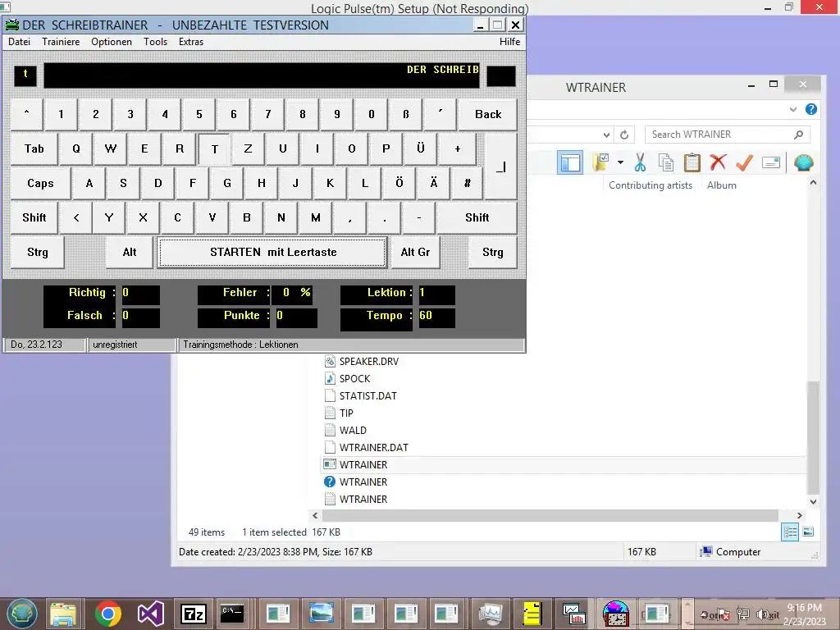Click the ß key on virtual keyboard

pyautogui.click(x=405, y=114)
